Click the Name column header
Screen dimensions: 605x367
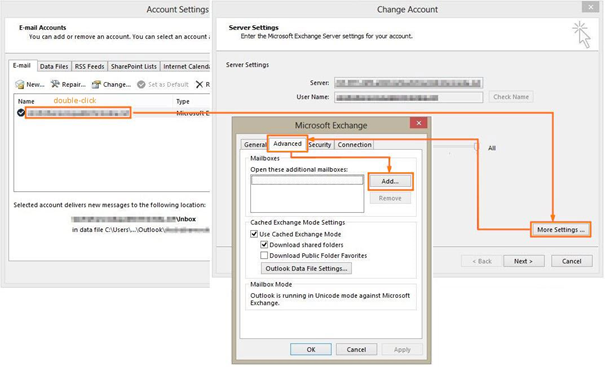(26, 101)
